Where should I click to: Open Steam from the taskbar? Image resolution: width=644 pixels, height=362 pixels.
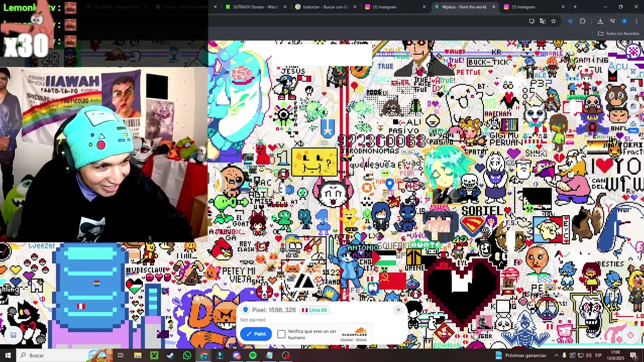171,355
